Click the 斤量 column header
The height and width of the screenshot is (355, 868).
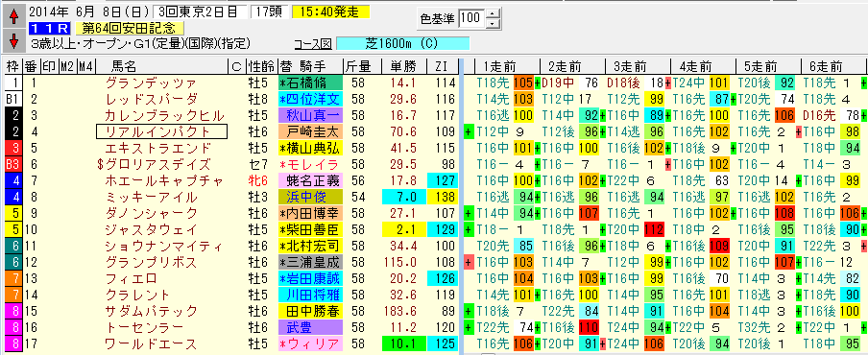[362, 67]
